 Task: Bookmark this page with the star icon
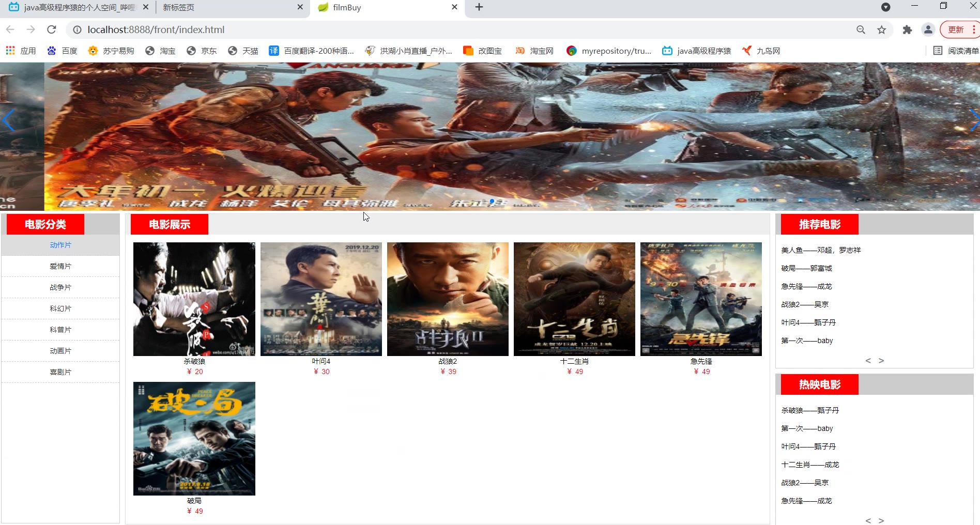tap(882, 30)
